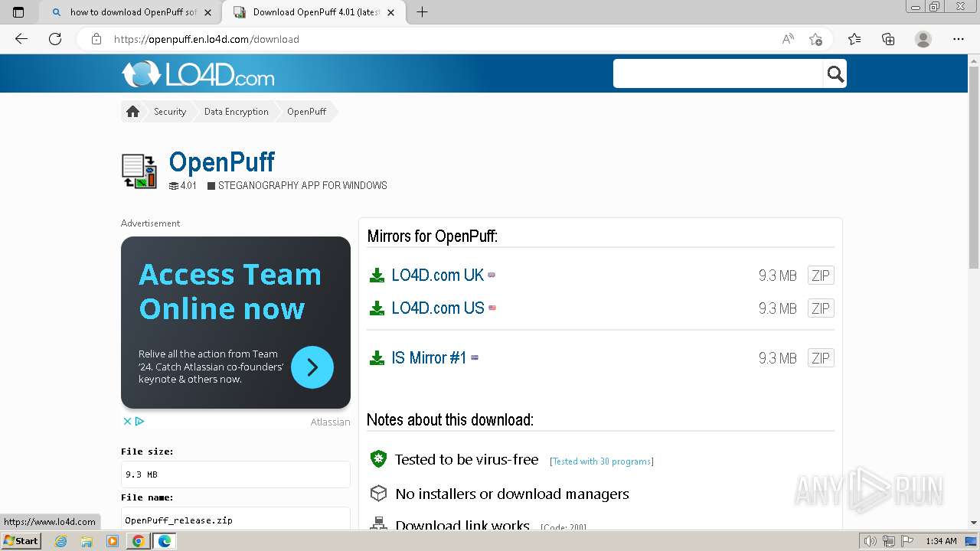Click the search magnifier button
Image resolution: width=980 pixels, height=551 pixels.
click(835, 73)
